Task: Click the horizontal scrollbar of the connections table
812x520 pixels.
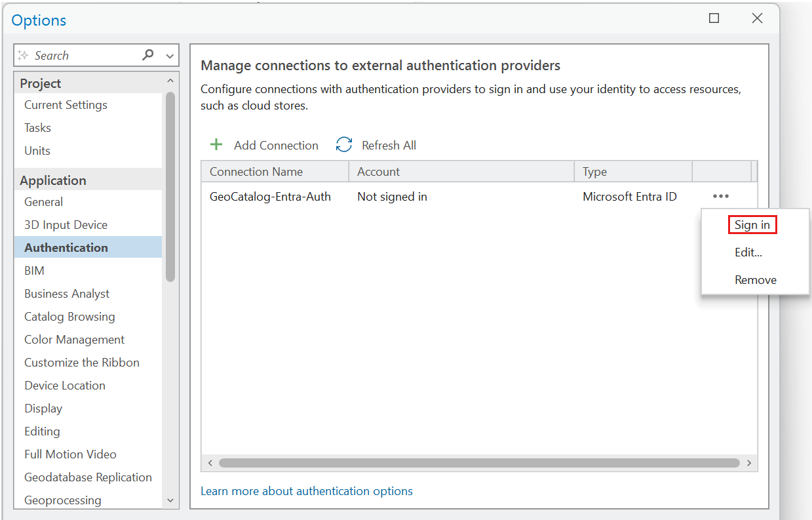Action: click(479, 463)
